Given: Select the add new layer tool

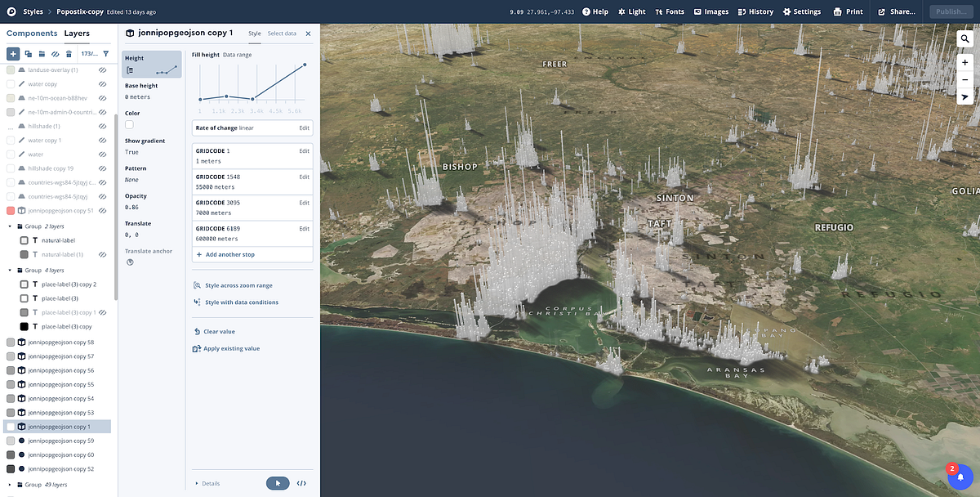Looking at the screenshot, I should click(13, 53).
